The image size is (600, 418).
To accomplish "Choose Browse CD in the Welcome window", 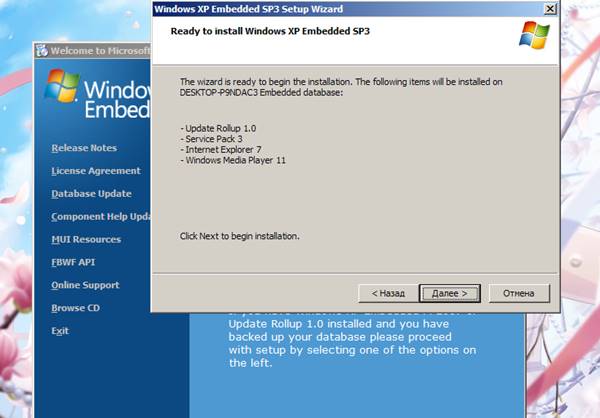I will [x=75, y=308].
